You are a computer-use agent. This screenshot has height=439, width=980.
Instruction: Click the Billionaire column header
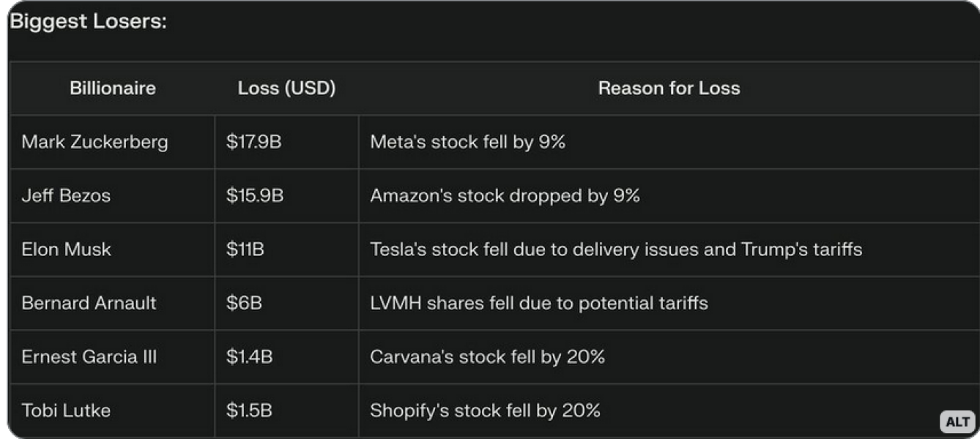click(113, 89)
